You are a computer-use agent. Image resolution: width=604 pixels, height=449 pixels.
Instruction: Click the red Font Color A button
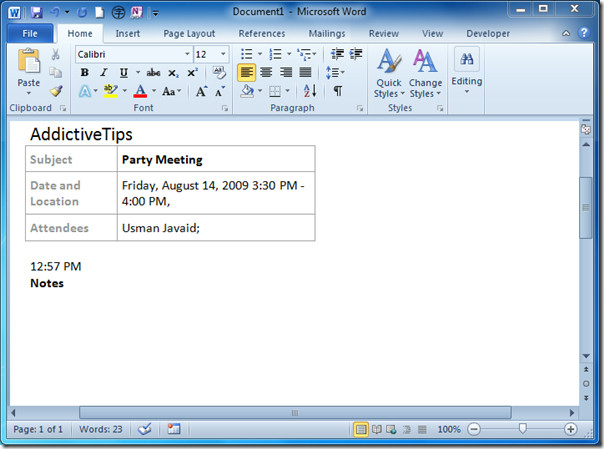140,92
